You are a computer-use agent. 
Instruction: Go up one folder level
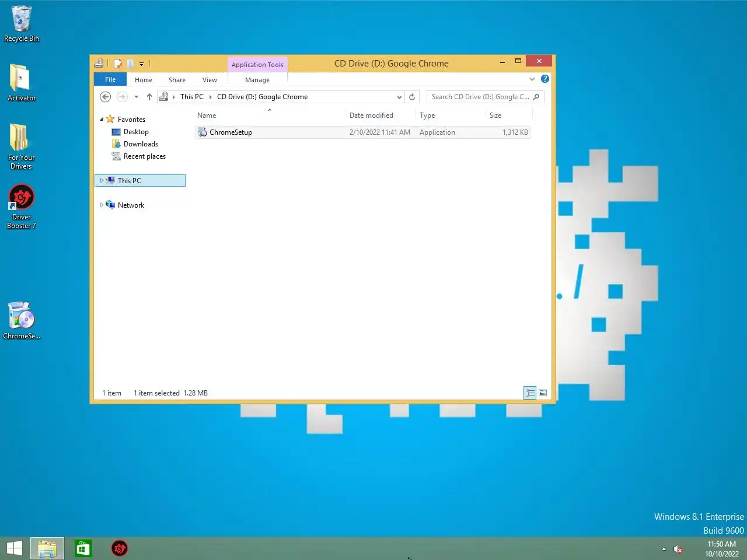tap(149, 97)
